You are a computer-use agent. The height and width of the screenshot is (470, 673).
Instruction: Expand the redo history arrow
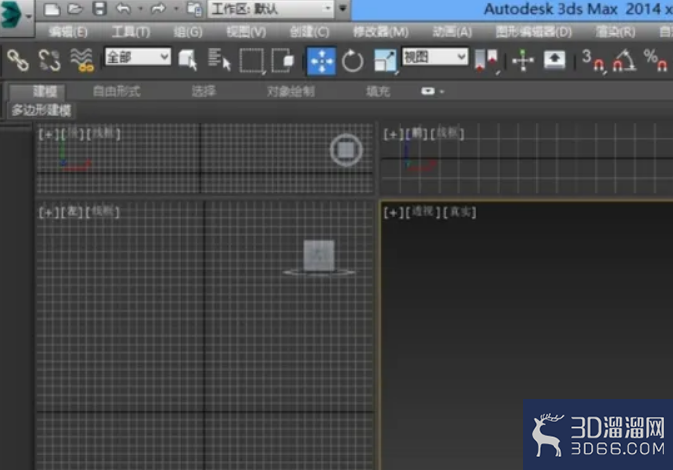[x=176, y=9]
